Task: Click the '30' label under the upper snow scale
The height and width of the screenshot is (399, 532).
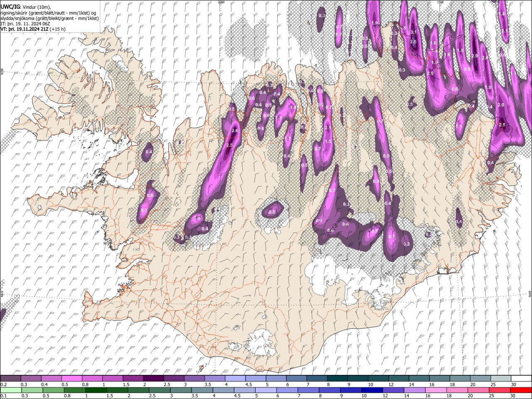Action: point(513,384)
